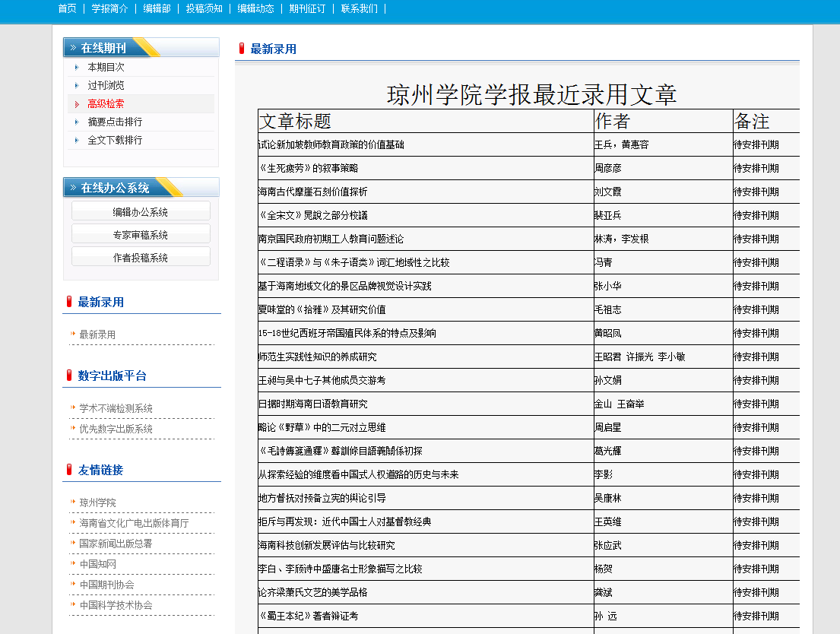Screen dimensions: 840x634
Task: Select title 试论新加坡教师教育政策的价值基础
Action: [x=331, y=144]
